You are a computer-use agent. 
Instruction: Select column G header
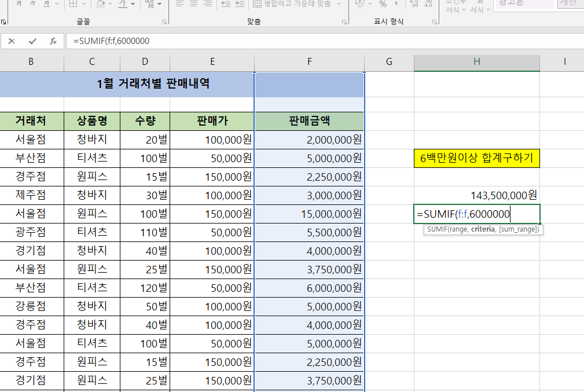[x=389, y=61]
